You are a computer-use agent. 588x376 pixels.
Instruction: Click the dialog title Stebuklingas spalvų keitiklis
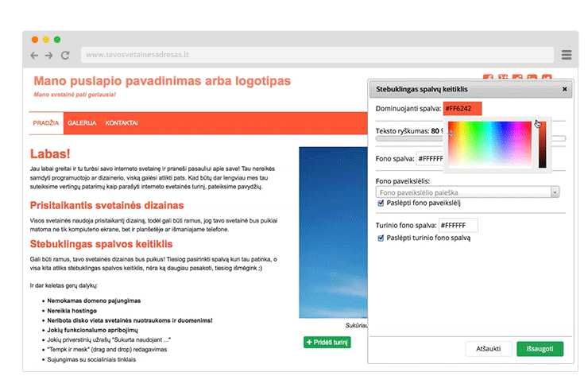[x=422, y=89]
